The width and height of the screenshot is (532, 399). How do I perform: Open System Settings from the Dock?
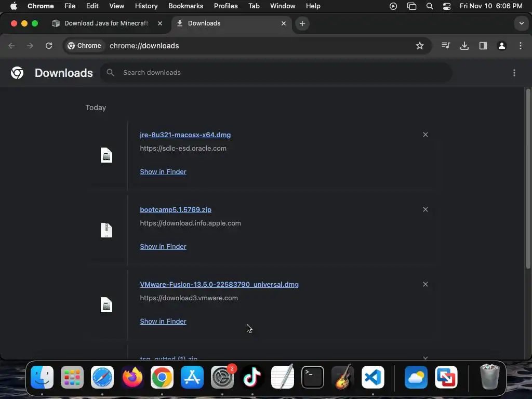(222, 377)
